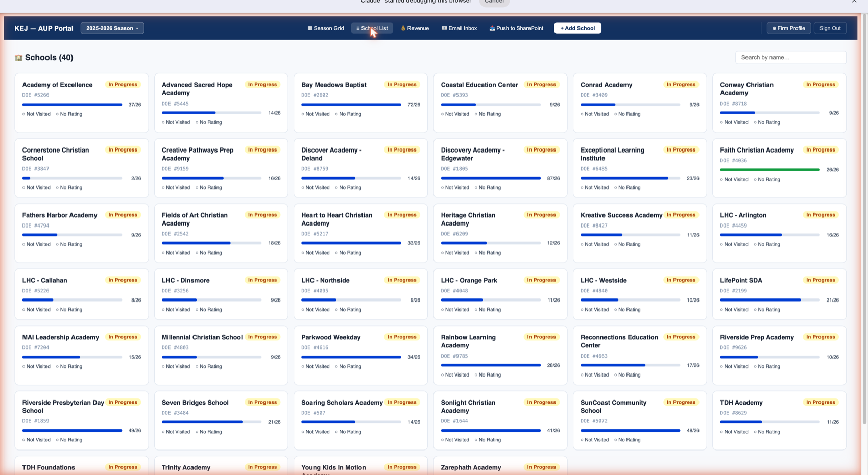Open Cornerstone Christian School card
This screenshot has height=475, width=868.
click(x=82, y=168)
